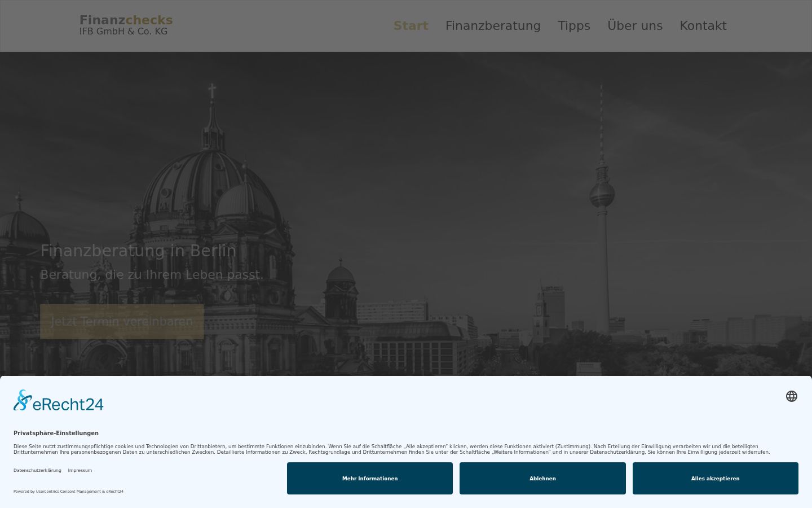Click the Powered by Usercentrics Consent Management link
Image resolution: width=812 pixels, height=508 pixels.
pyautogui.click(x=68, y=492)
